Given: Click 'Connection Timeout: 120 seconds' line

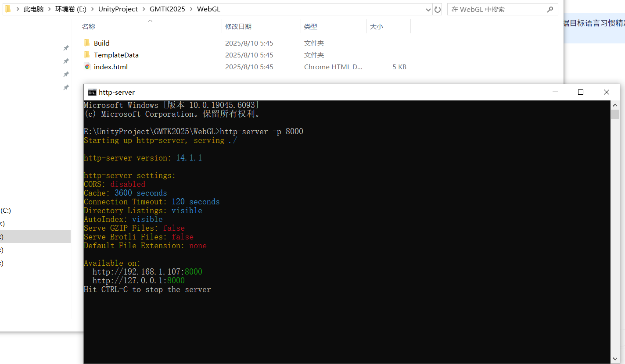Looking at the screenshot, I should (152, 202).
